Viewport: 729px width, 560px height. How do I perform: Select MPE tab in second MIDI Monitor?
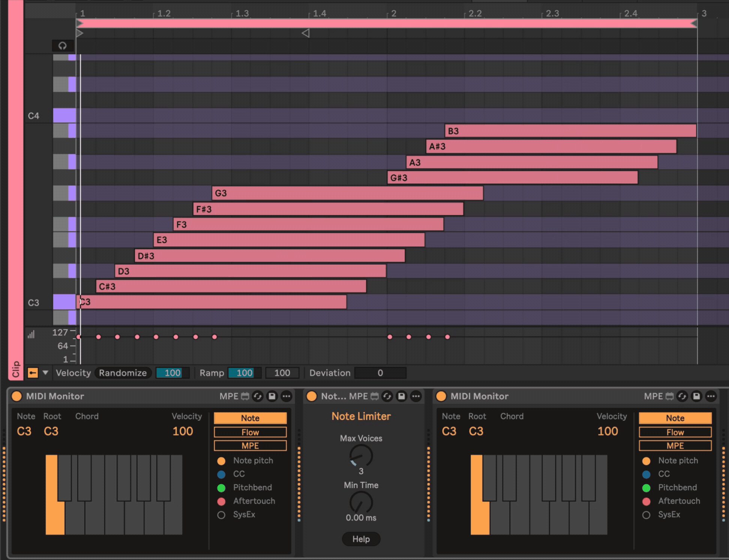[x=675, y=446]
